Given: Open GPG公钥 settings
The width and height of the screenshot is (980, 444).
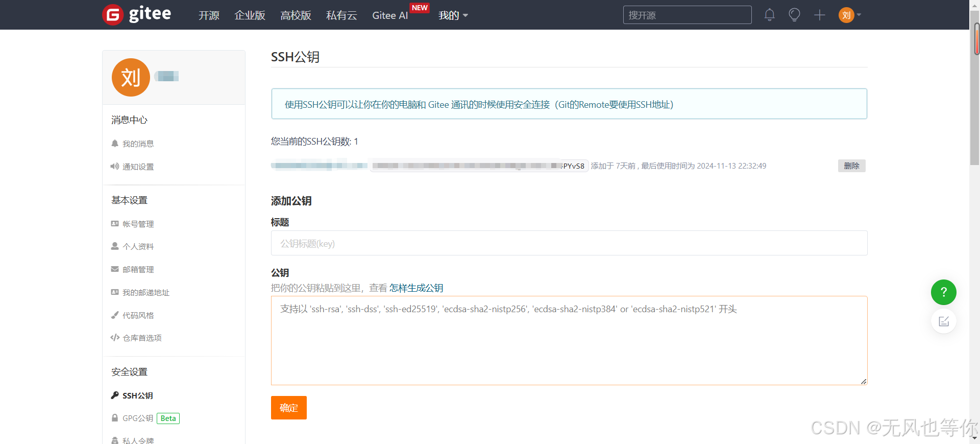Looking at the screenshot, I should pos(138,418).
